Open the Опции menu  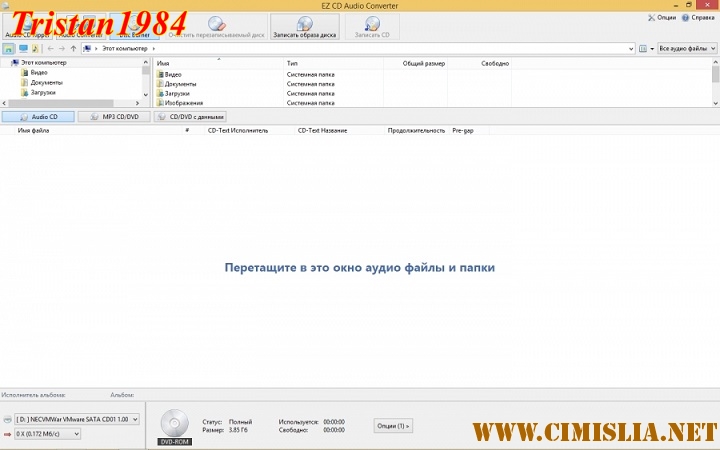[x=661, y=17]
